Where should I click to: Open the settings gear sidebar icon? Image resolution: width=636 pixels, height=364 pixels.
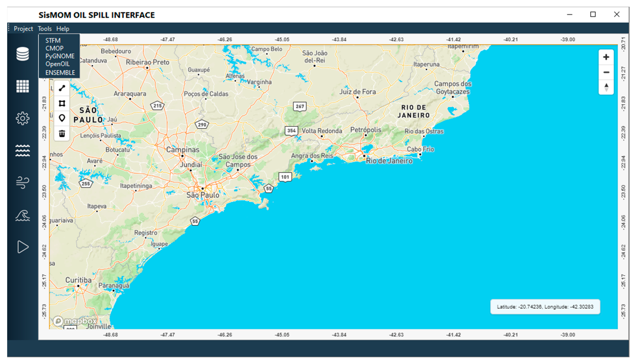(23, 118)
